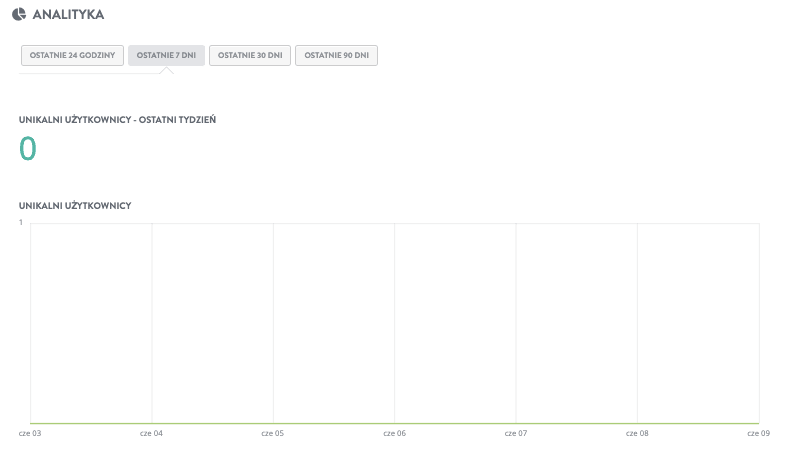
Task: Click the y-axis value 1 label
Action: point(21,222)
